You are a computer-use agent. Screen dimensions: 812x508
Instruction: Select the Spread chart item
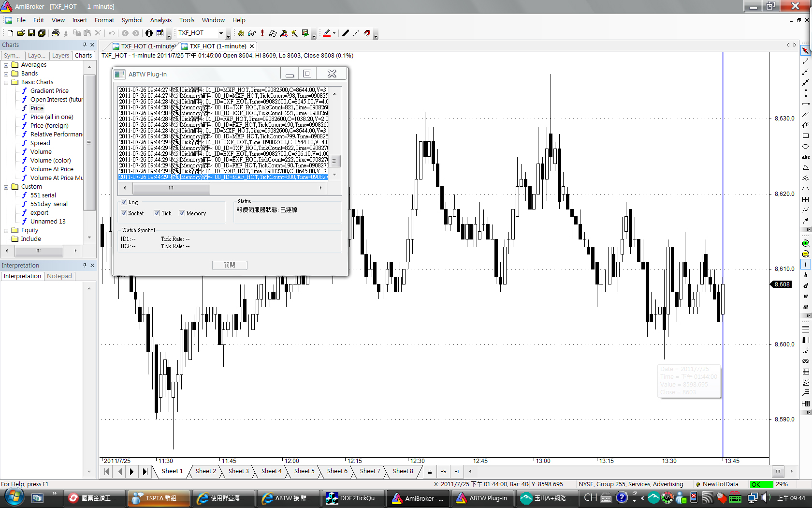click(x=40, y=143)
